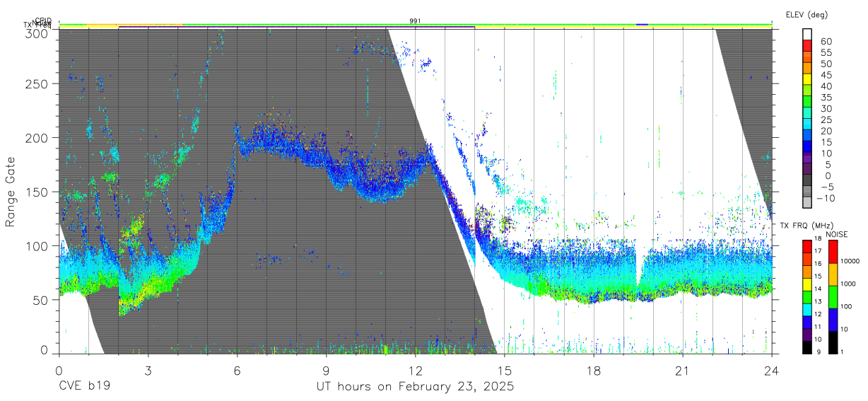The image size is (868, 401).
Task: Click the '991' CPID value above the plot
Action: 415,21
